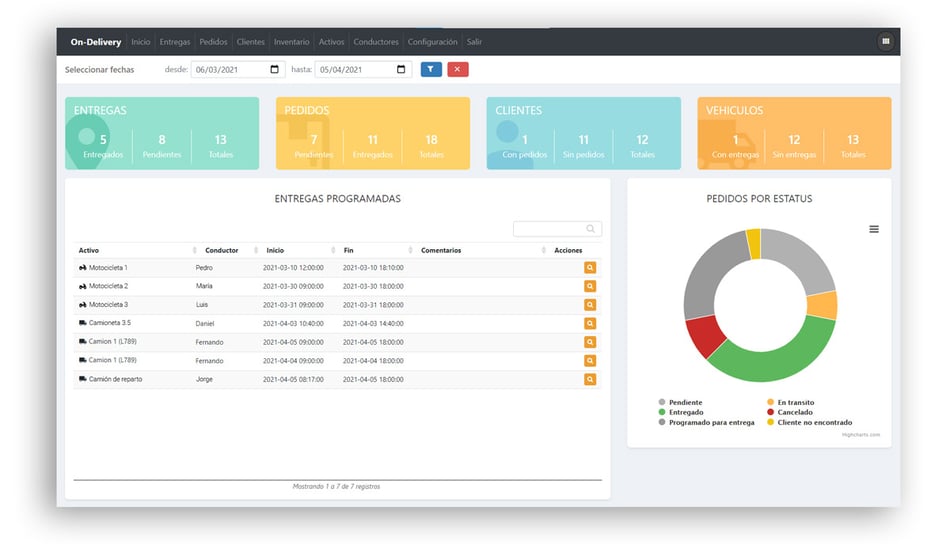Click the PEDIDOS summary card
This screenshot has height=556, width=950.
373,133
